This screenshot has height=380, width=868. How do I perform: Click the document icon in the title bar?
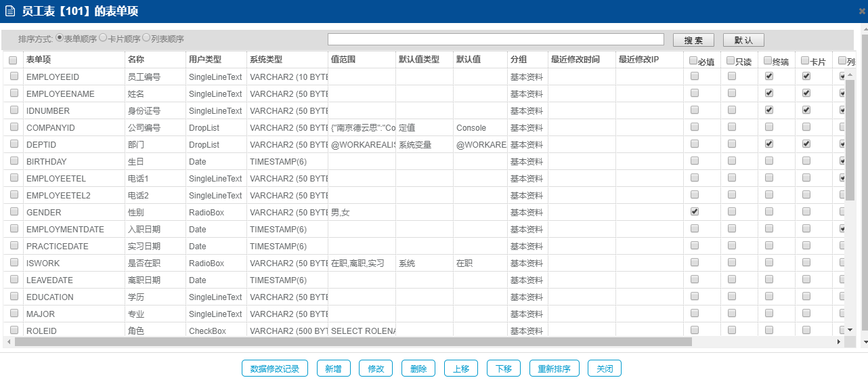[10, 11]
